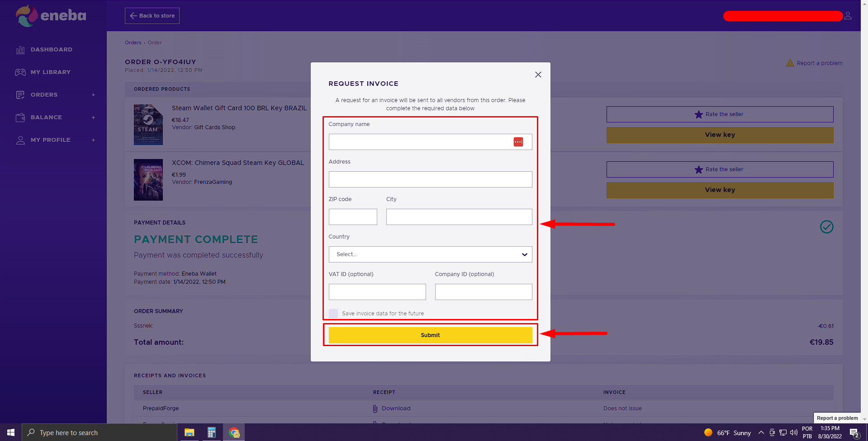Open the volume control in system tray
This screenshot has width=868, height=441.
pos(794,432)
